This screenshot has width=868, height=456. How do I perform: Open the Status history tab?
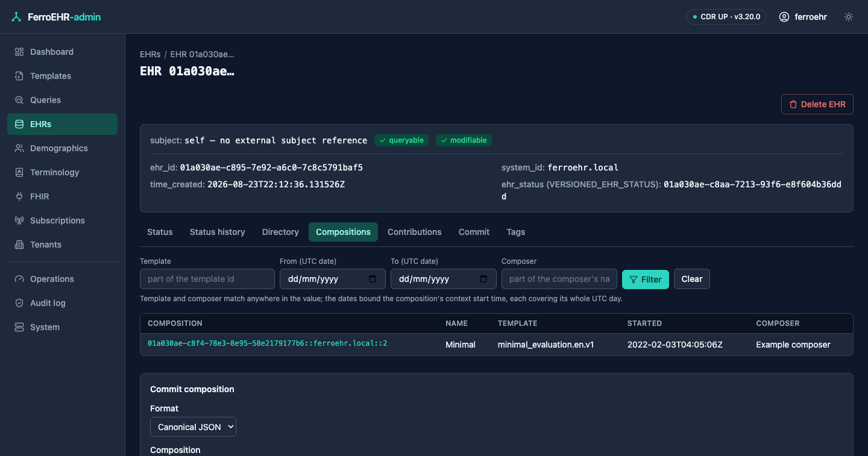(x=218, y=232)
